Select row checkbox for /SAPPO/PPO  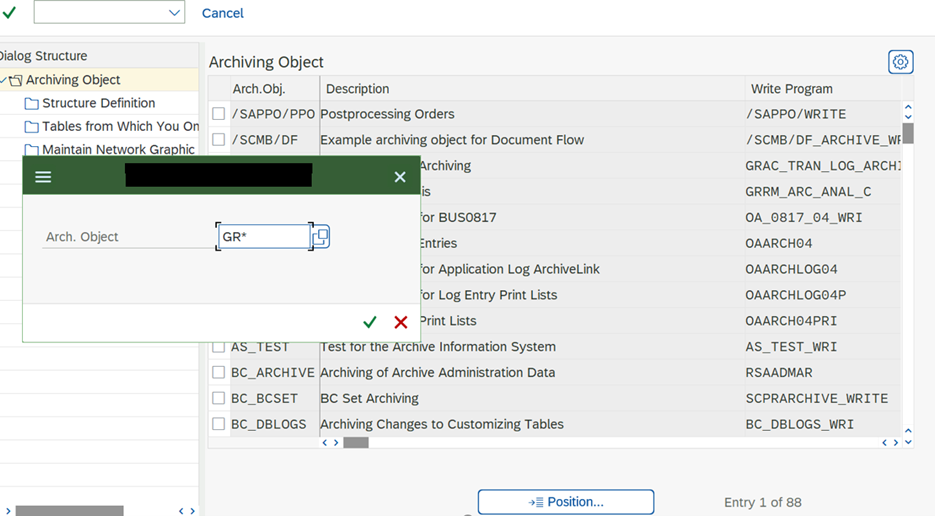click(219, 113)
